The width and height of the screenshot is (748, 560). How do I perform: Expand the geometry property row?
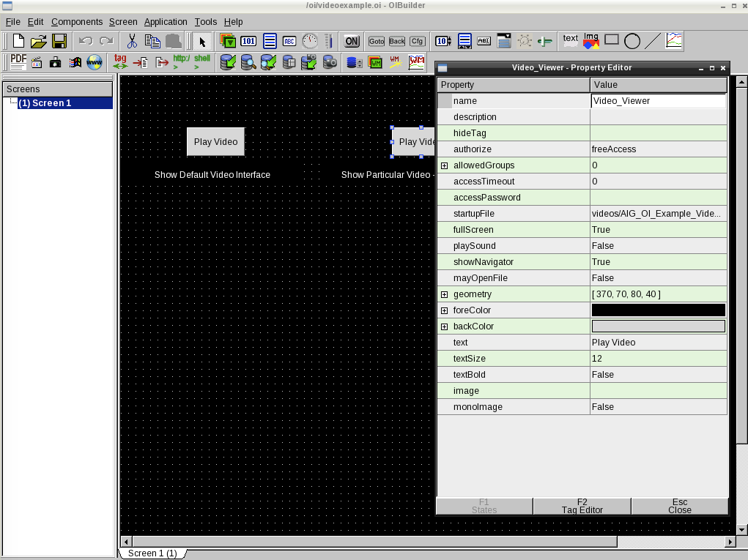pyautogui.click(x=444, y=294)
